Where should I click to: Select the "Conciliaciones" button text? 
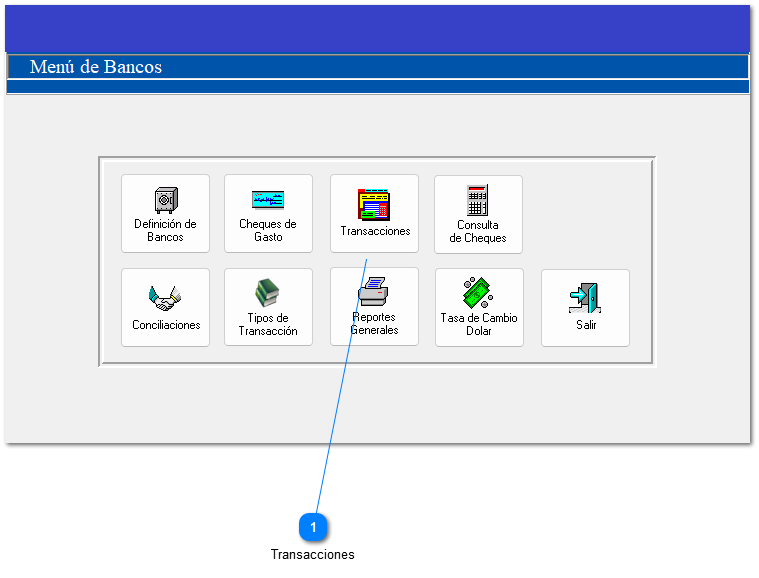point(166,325)
